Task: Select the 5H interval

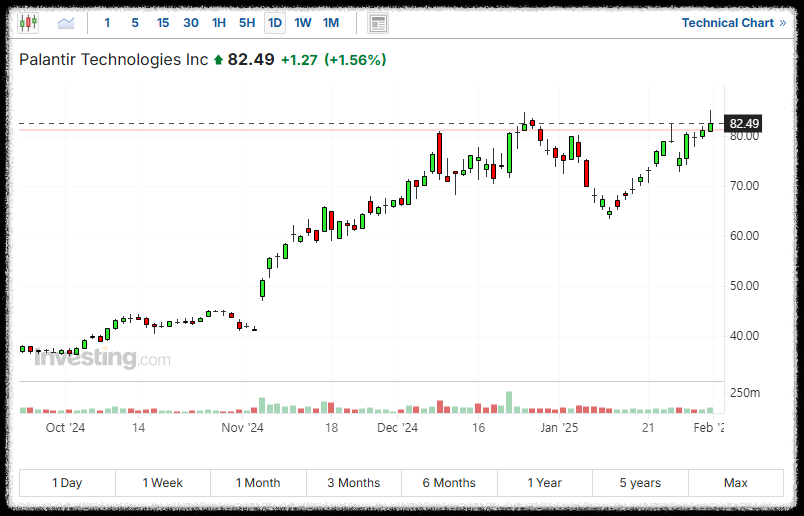Action: pyautogui.click(x=247, y=23)
